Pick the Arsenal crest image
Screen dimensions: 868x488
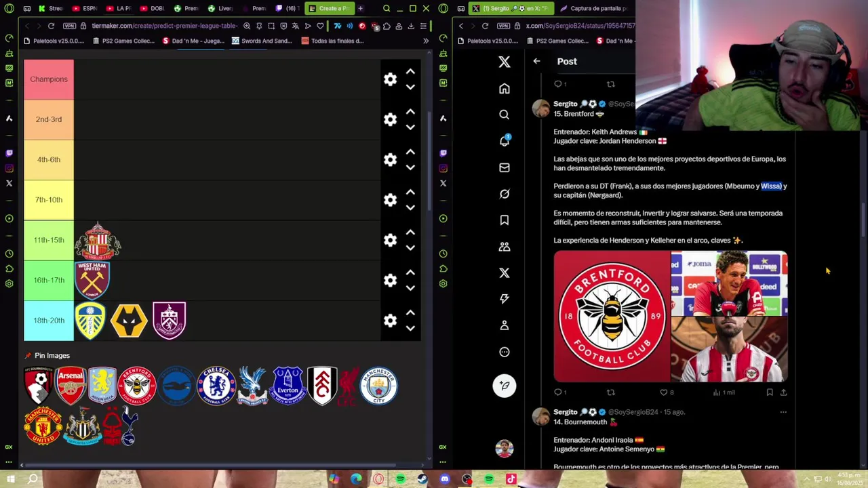tap(71, 386)
